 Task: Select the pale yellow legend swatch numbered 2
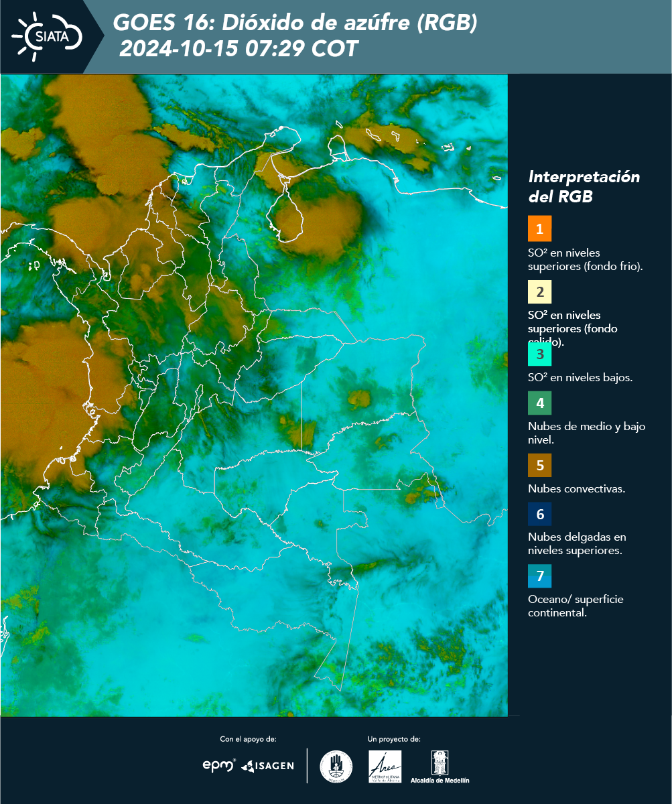click(539, 293)
